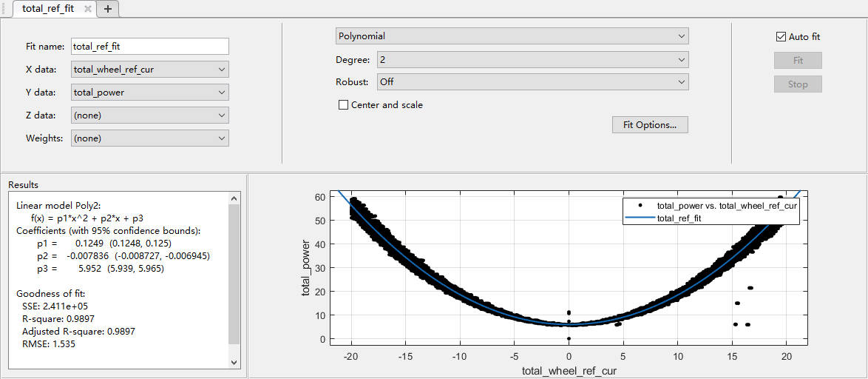The image size is (868, 379).
Task: Enable Center and scale checkbox
Action: click(x=343, y=105)
